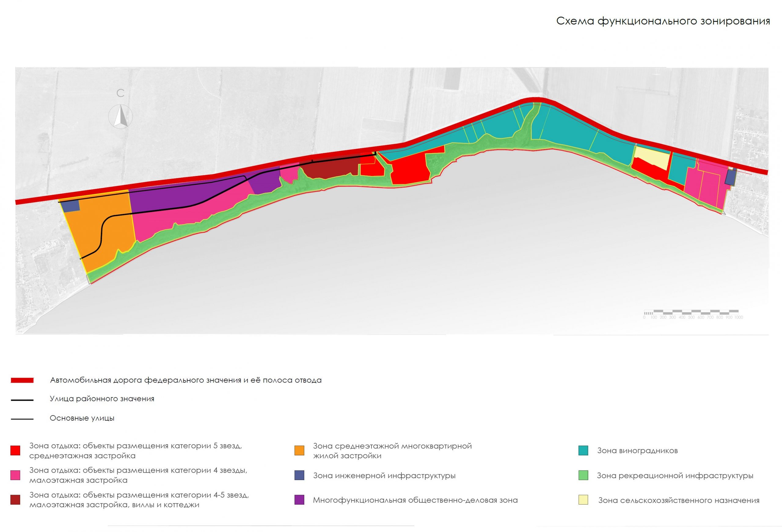
Task: Click the north arrow compass icon
Action: pos(120,116)
